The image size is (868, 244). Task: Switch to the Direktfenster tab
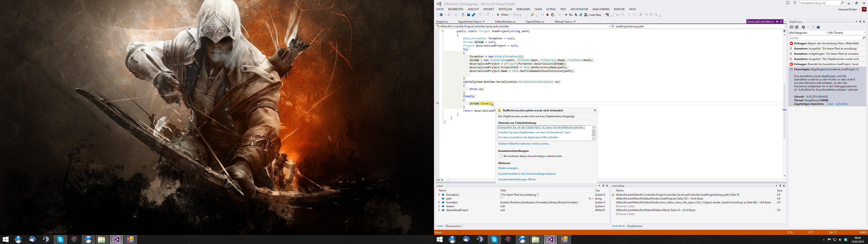coord(635,226)
